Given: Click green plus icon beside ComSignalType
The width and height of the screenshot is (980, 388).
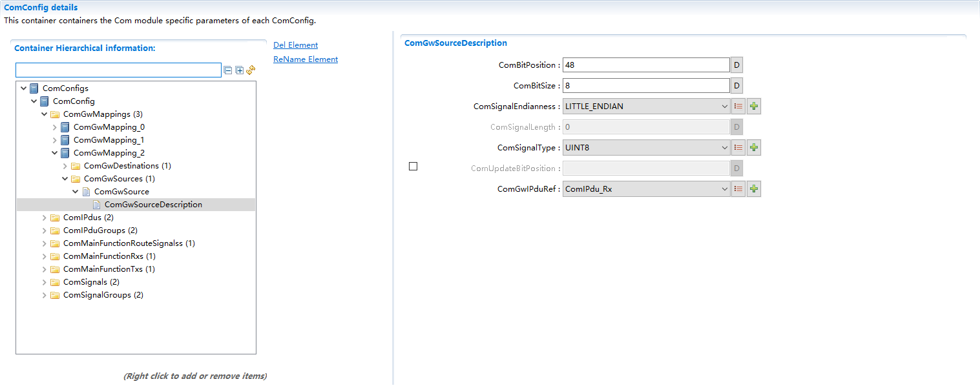Looking at the screenshot, I should pos(753,148).
